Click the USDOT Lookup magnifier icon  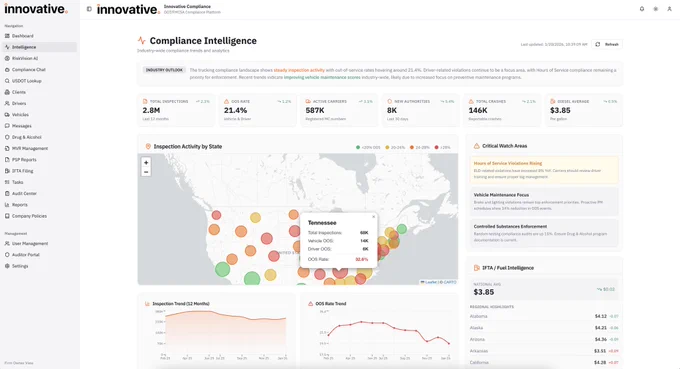(x=7, y=81)
